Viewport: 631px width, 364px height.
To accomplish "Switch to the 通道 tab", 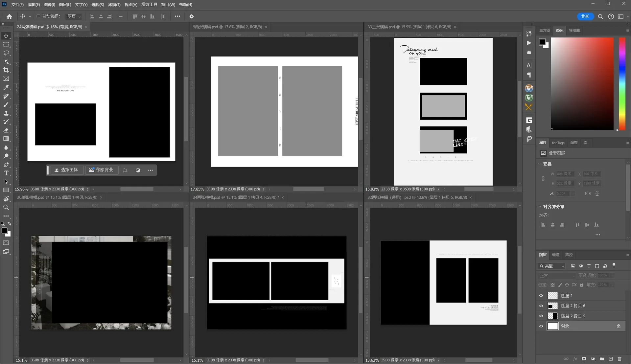I will click(555, 255).
